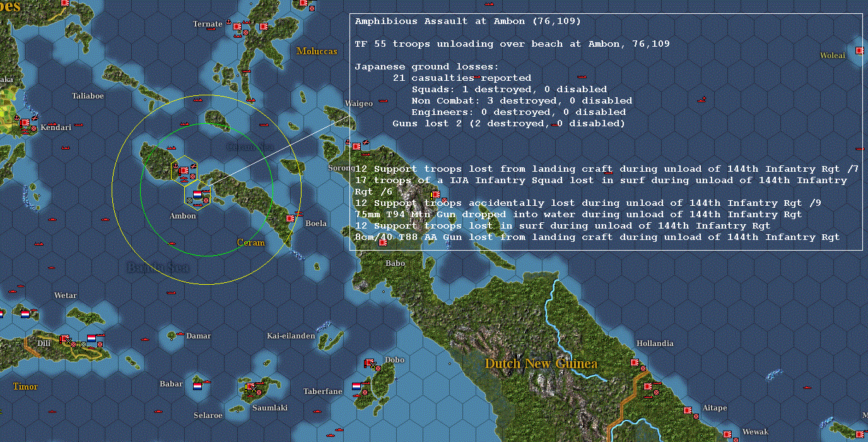
Task: Select the Japanese flag unit at Dili
Action: pyautogui.click(x=65, y=340)
